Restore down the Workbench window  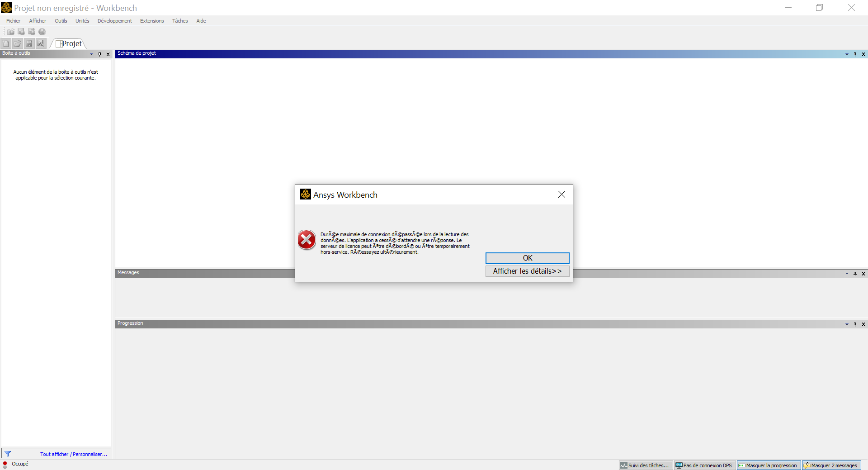819,8
